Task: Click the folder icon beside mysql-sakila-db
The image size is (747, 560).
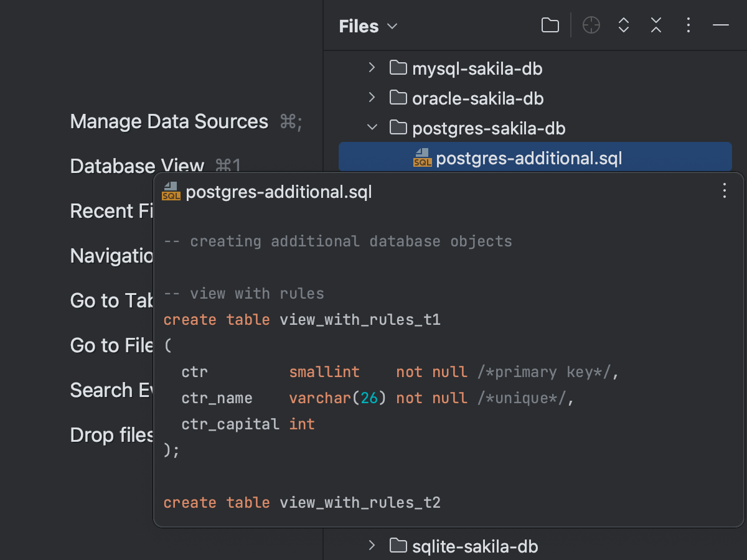Action: click(398, 67)
